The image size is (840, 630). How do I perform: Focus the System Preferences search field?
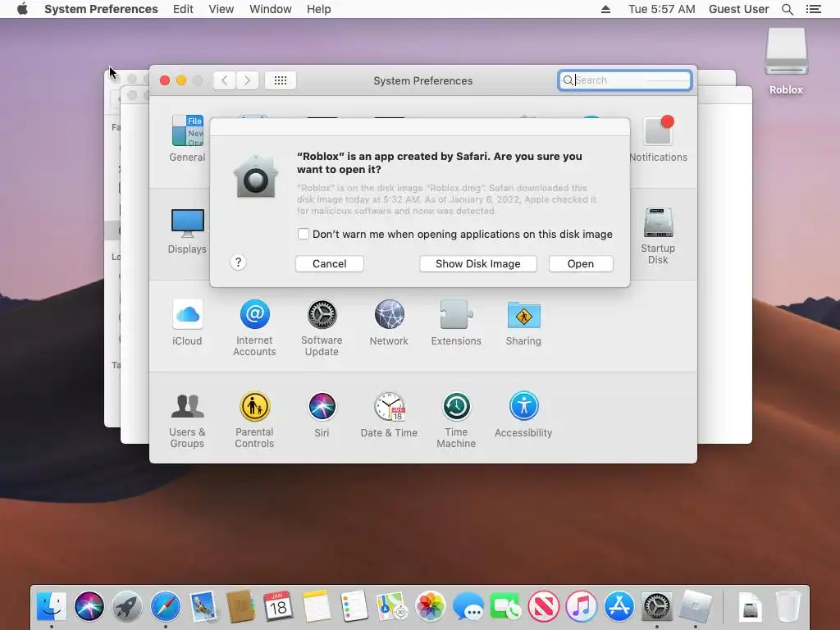click(x=624, y=80)
